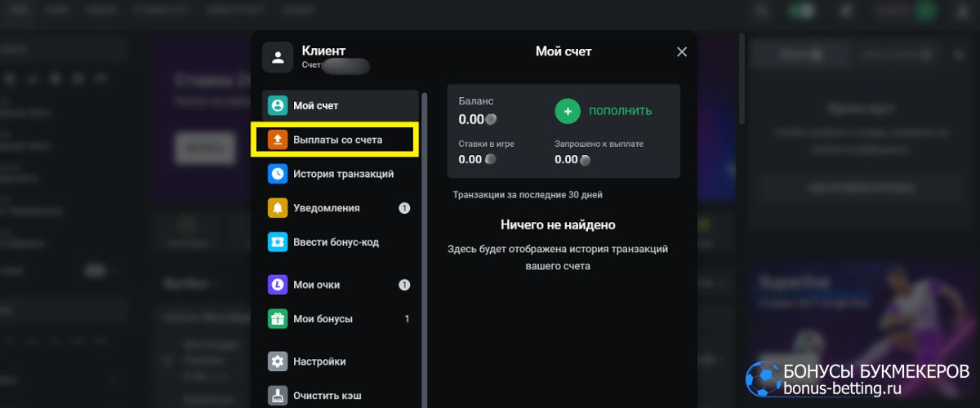Click the green profile icon beside Мой счет
Screen dimensions: 980x408
coord(278,105)
